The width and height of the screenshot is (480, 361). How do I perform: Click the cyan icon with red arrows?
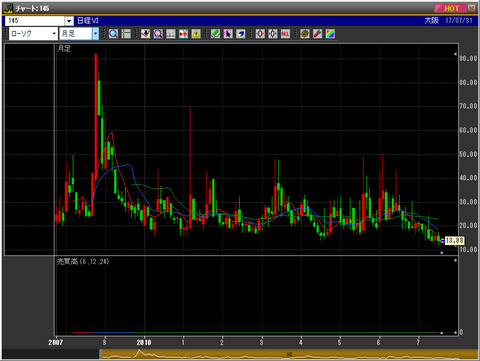tap(183, 34)
